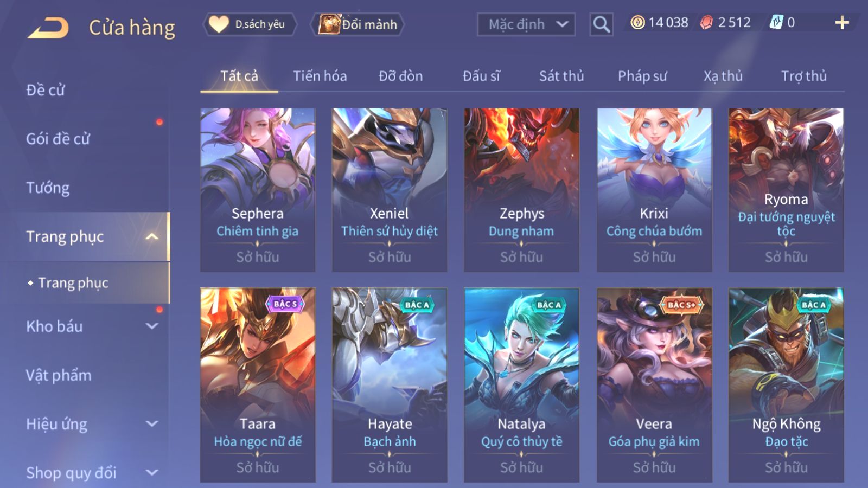Open D.sách yêu heart wishlist
Image resolution: width=868 pixels, height=488 pixels.
point(250,24)
